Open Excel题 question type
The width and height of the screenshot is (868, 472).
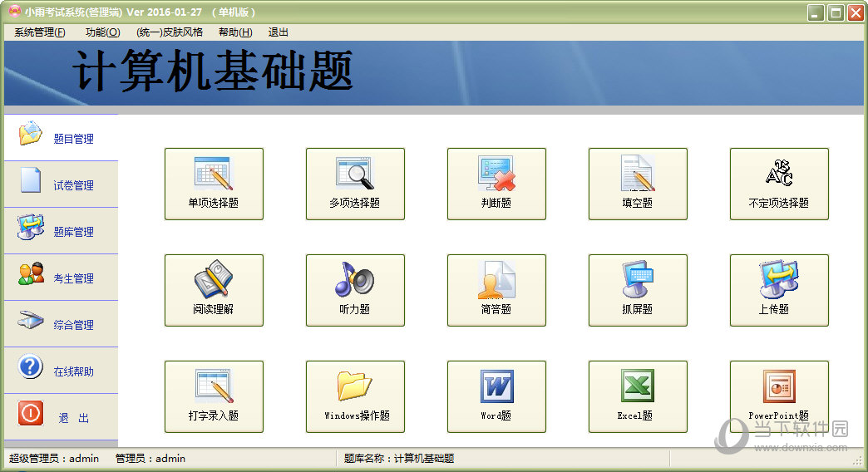click(x=638, y=396)
